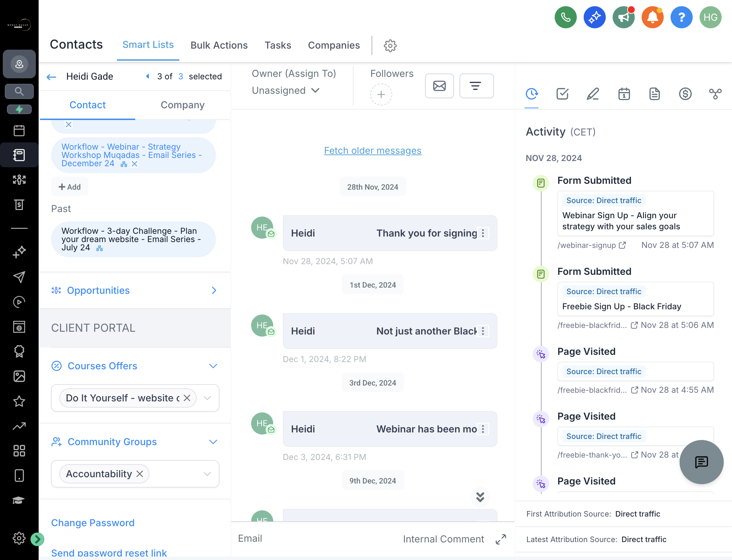Collapse the Community Groups section
Image resolution: width=732 pixels, height=560 pixels.
[x=213, y=442]
